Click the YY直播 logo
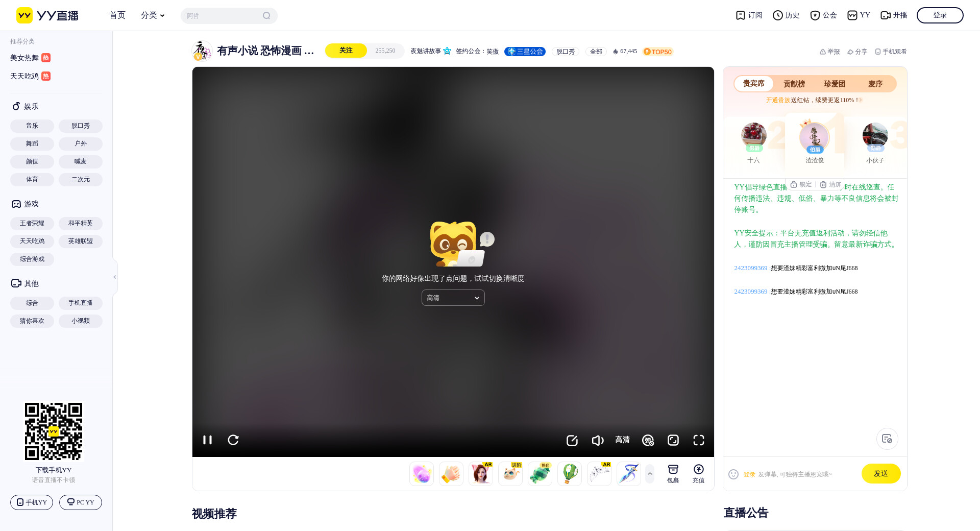This screenshot has width=980, height=531. (x=47, y=15)
